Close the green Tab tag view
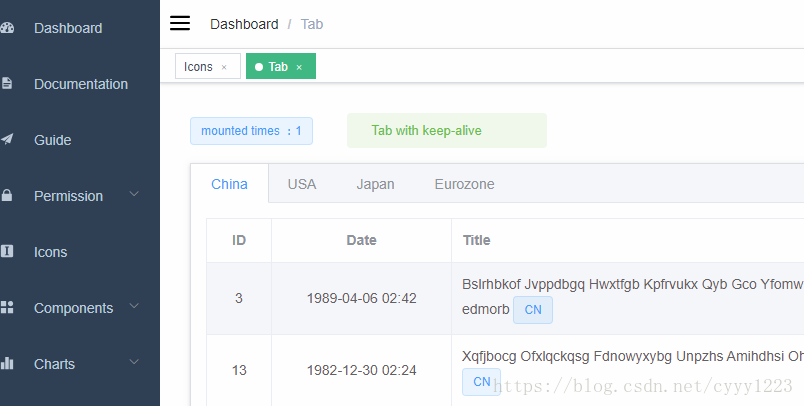Viewport: 804px width, 406px height. [x=299, y=67]
